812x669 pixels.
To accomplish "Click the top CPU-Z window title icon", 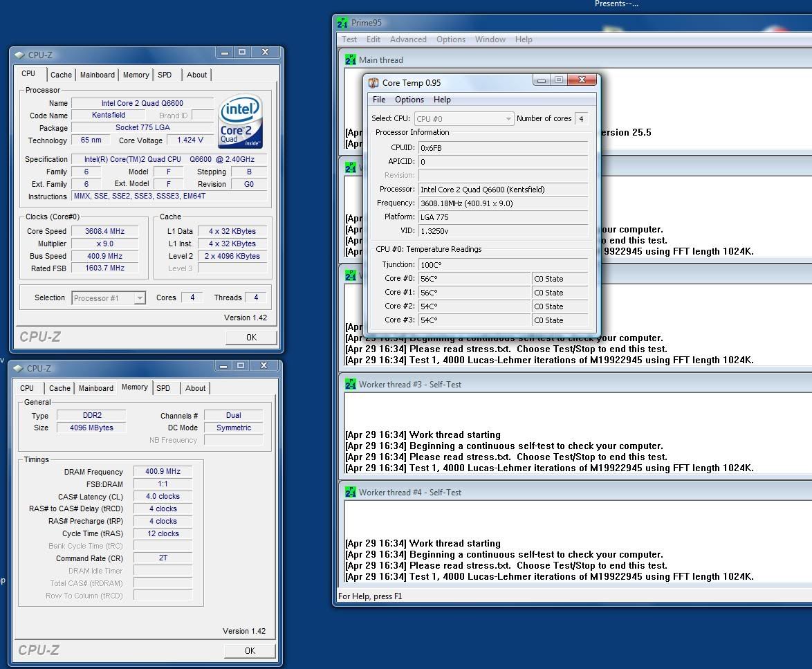I will 19,55.
